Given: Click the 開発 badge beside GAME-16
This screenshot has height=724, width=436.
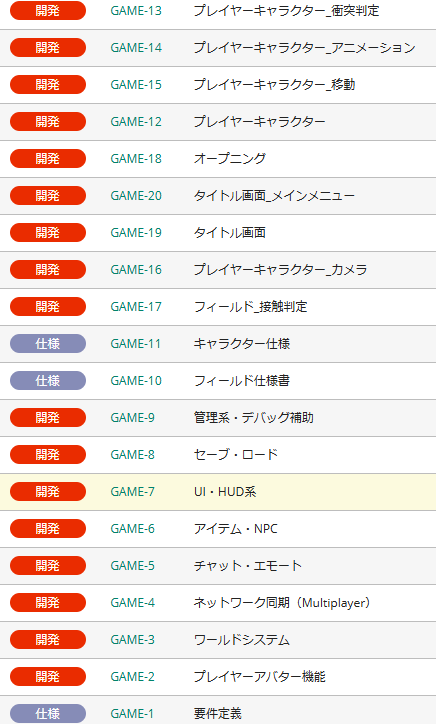Looking at the screenshot, I should 48,270.
